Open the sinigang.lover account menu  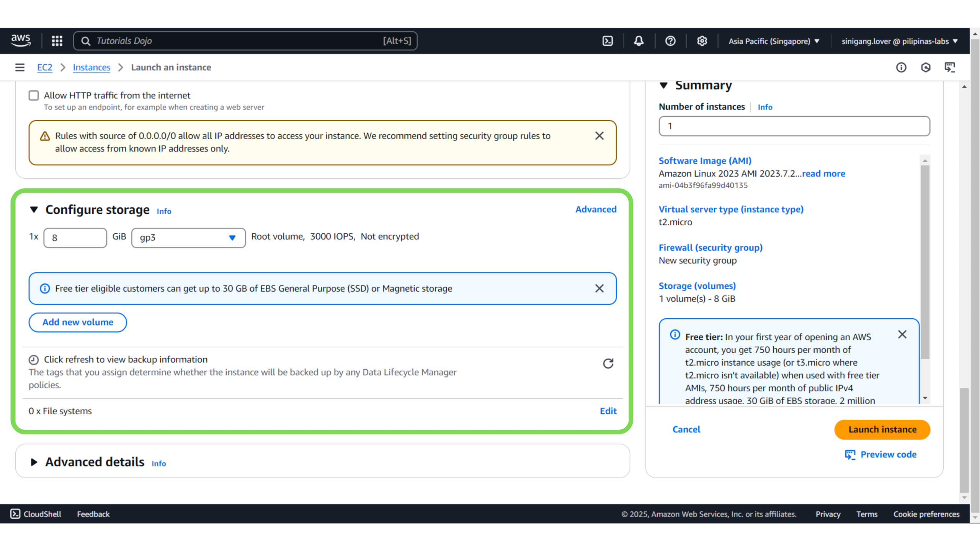click(x=899, y=41)
